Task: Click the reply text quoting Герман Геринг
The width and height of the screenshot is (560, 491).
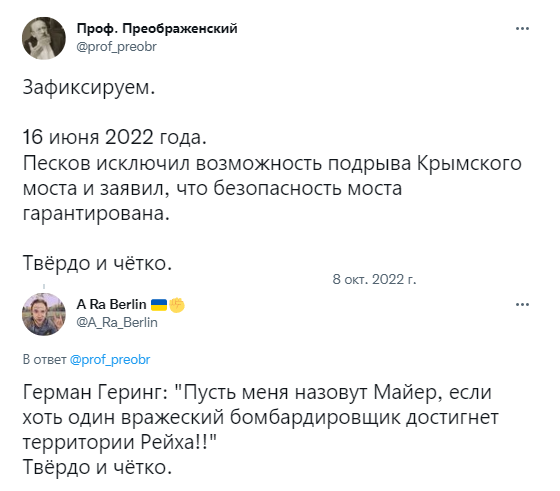Action: coord(261,417)
